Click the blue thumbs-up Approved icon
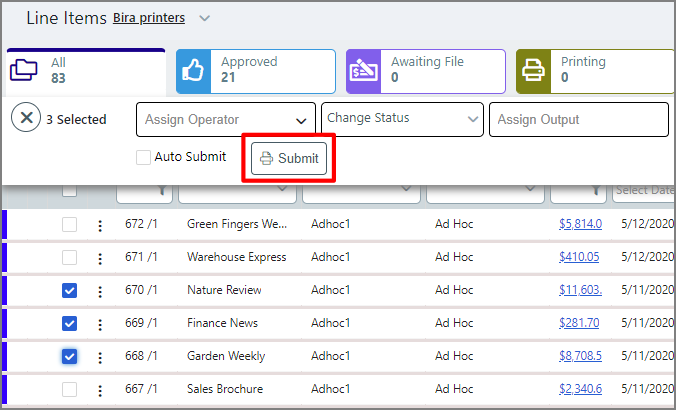 (x=193, y=71)
